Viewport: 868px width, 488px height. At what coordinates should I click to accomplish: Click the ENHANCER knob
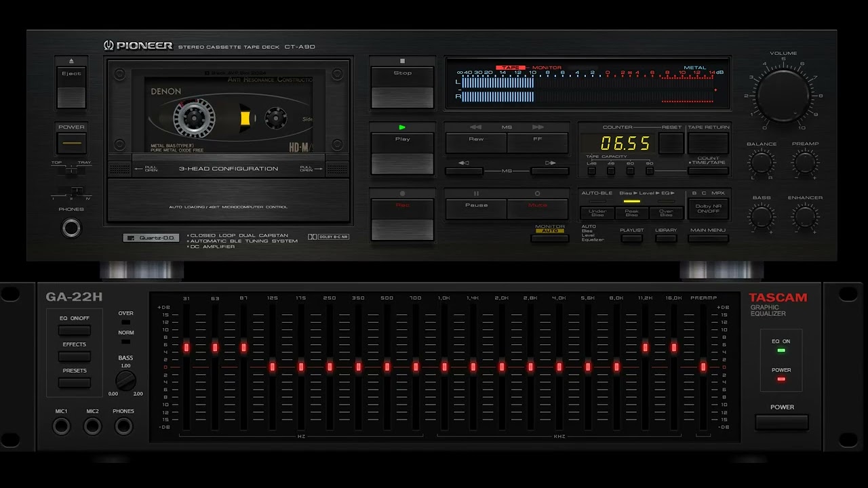pyautogui.click(x=805, y=217)
